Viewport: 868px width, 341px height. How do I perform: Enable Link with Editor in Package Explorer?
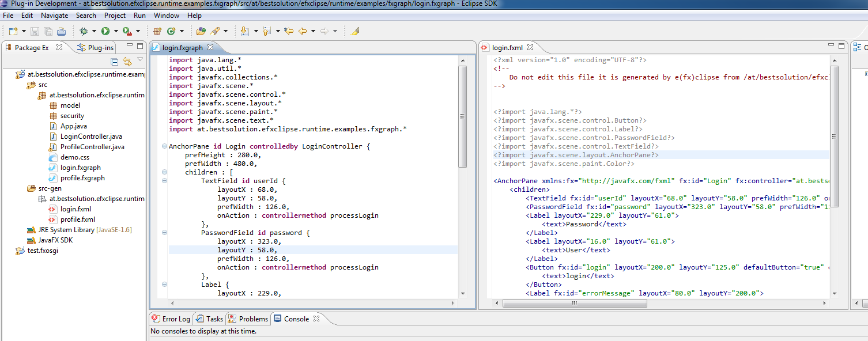pyautogui.click(x=127, y=62)
